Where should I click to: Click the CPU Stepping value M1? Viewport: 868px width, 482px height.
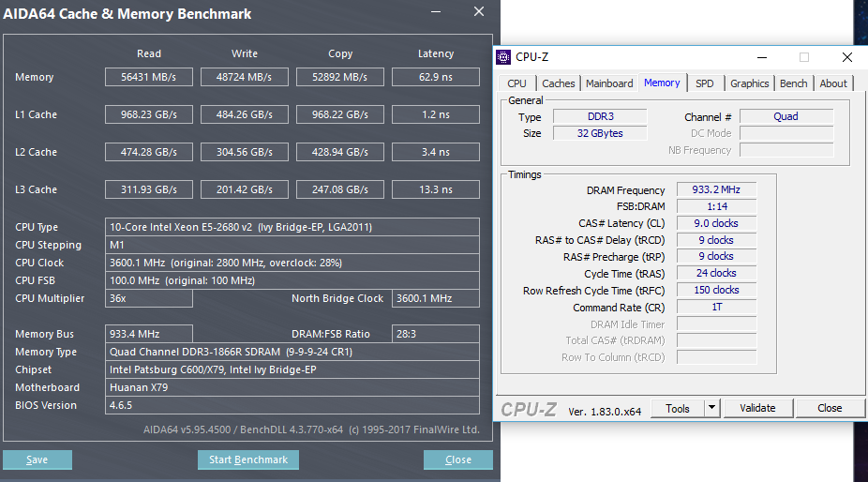tap(292, 245)
